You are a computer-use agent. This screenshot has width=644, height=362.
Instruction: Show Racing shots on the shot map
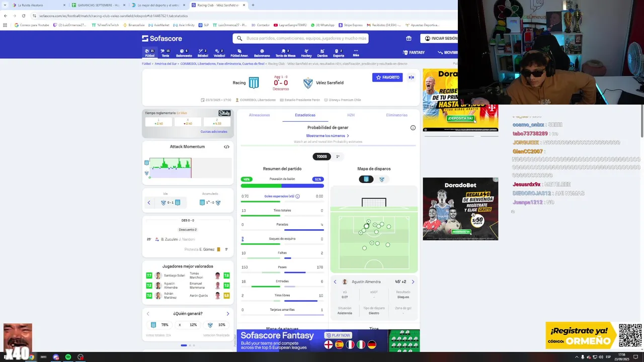click(366, 179)
